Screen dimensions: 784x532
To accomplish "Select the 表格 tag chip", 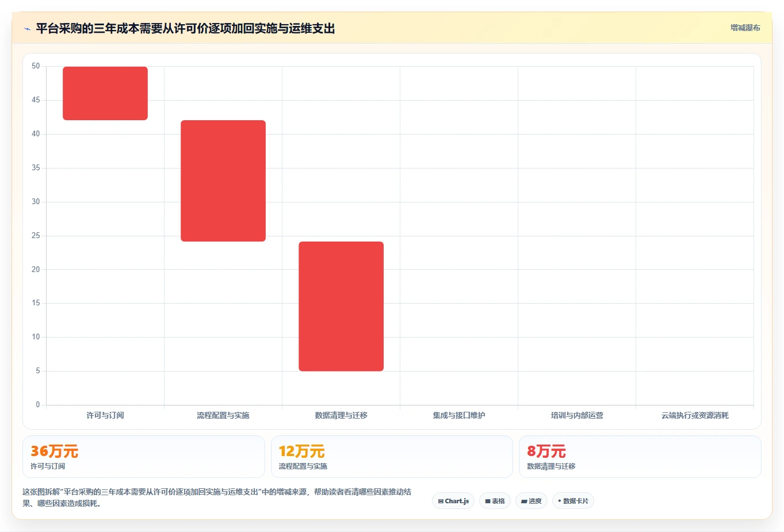I will tap(495, 501).
